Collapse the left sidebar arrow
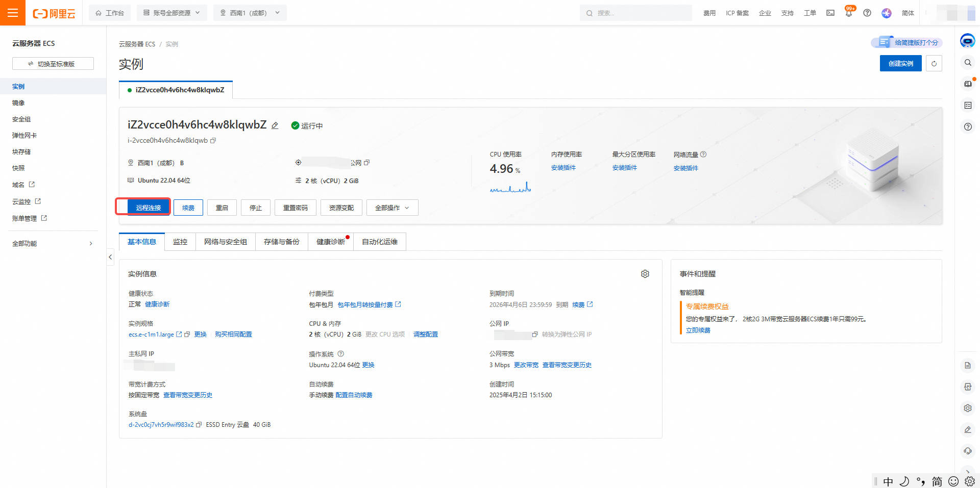This screenshot has width=980, height=488. tap(110, 257)
